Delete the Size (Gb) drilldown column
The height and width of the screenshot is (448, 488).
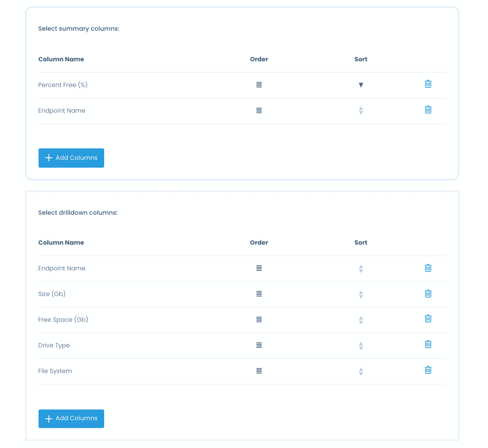click(x=428, y=294)
